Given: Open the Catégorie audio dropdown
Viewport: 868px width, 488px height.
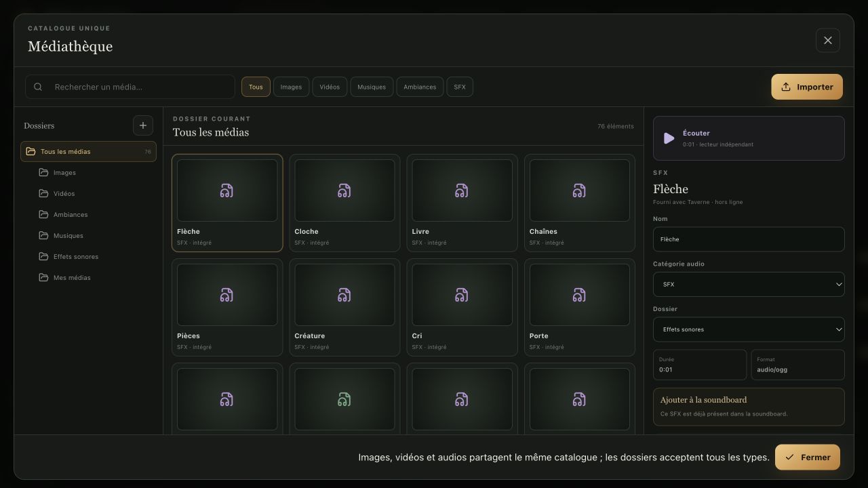Looking at the screenshot, I should (749, 285).
